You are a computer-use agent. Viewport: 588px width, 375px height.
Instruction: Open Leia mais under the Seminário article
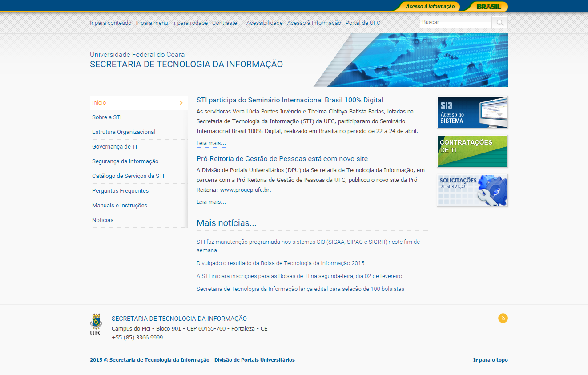(211, 143)
